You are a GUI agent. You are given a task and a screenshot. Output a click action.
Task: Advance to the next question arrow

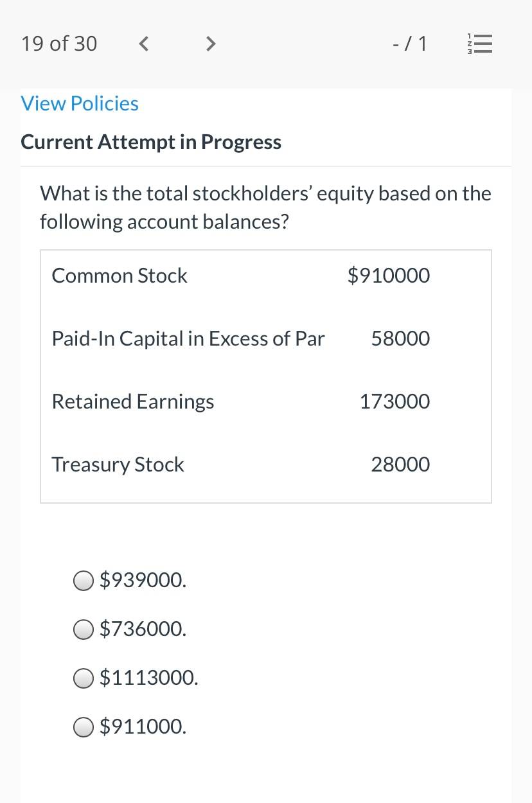[209, 44]
